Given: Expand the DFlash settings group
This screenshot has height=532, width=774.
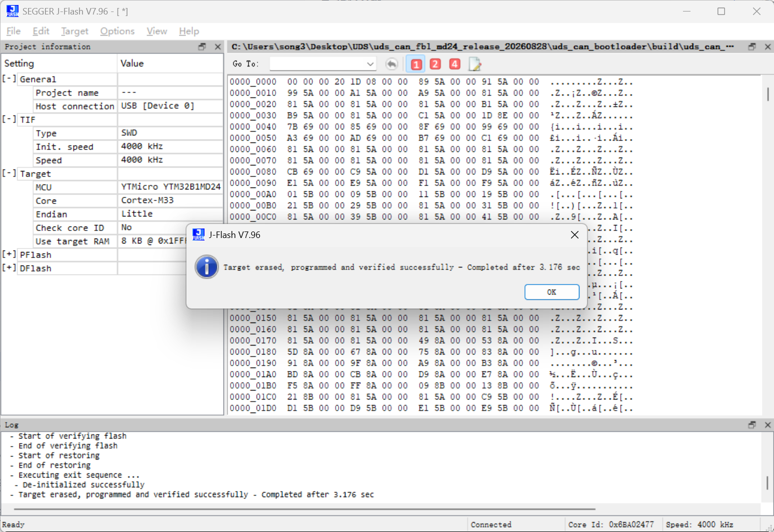Looking at the screenshot, I should 9,268.
